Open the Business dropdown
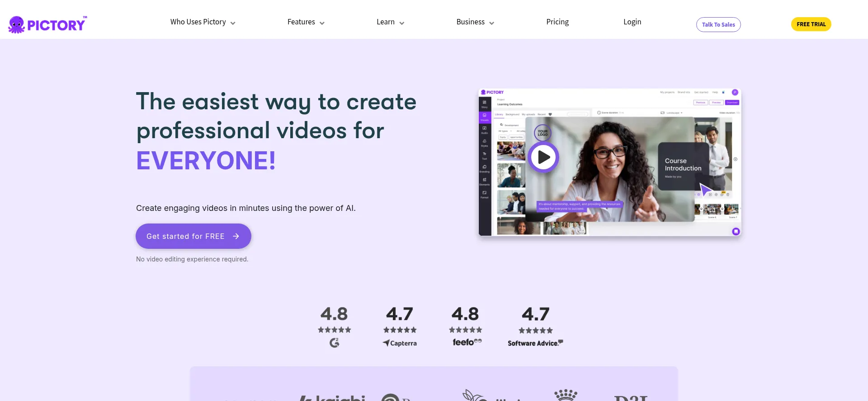The height and width of the screenshot is (401, 868). [x=475, y=22]
